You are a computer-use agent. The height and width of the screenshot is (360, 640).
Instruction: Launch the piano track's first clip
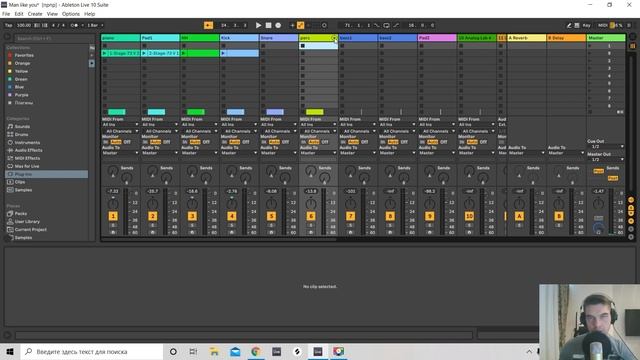104,53
